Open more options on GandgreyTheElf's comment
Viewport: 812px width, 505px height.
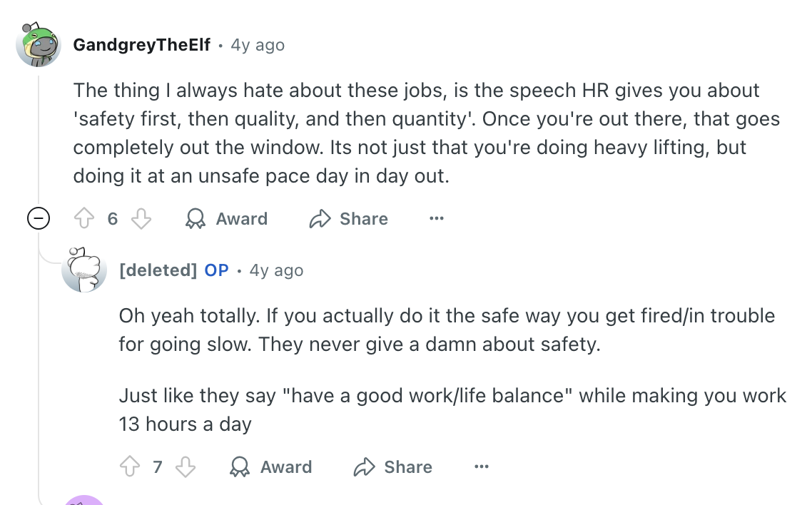point(437,219)
